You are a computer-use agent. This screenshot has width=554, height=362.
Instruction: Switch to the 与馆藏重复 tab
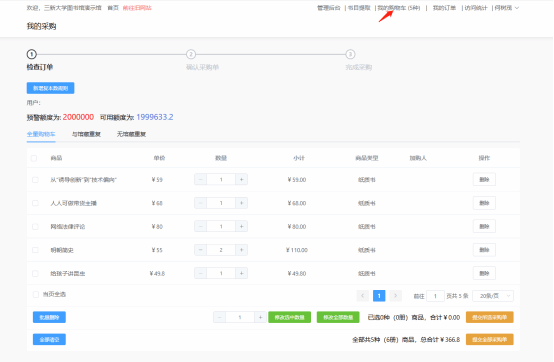click(x=86, y=134)
